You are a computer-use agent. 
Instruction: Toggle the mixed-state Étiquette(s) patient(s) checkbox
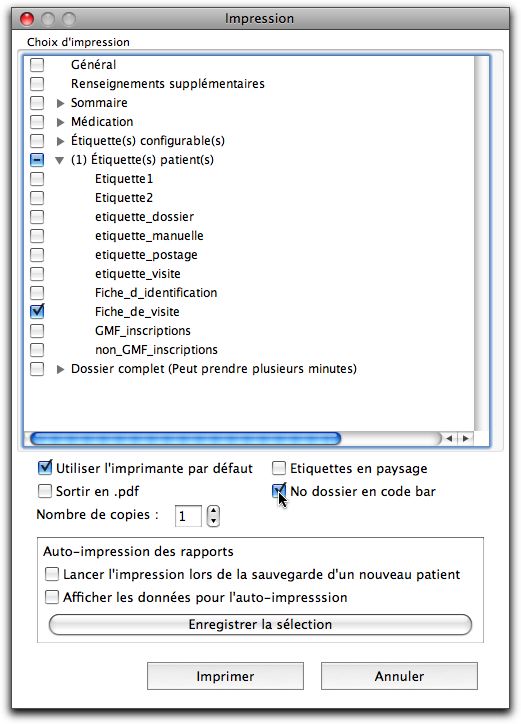[37, 160]
